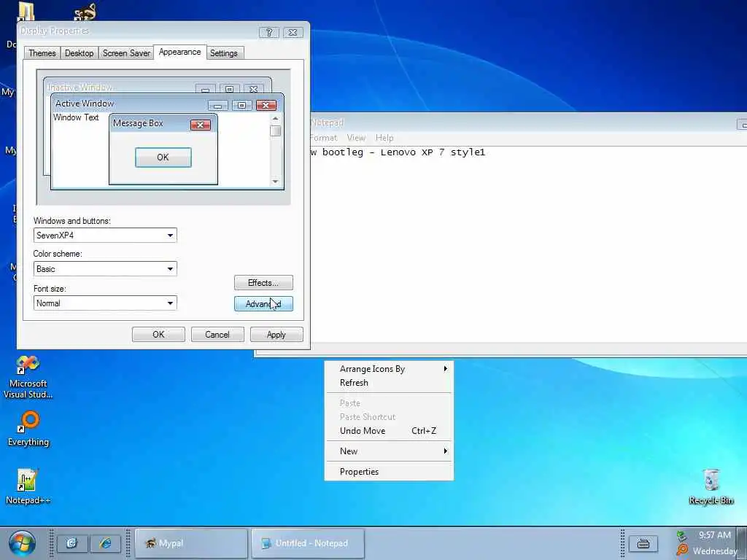The height and width of the screenshot is (560, 747).
Task: Click OK in the preview Message Box
Action: 163,157
